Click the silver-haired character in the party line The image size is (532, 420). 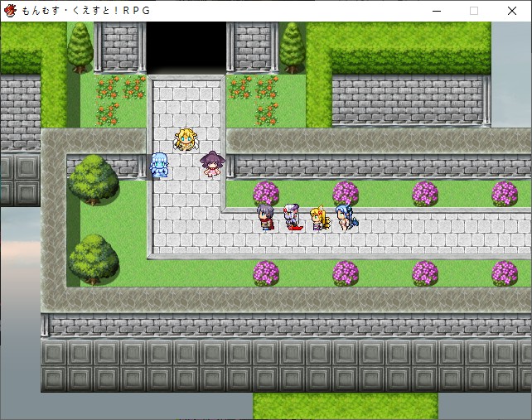pyautogui.click(x=293, y=218)
